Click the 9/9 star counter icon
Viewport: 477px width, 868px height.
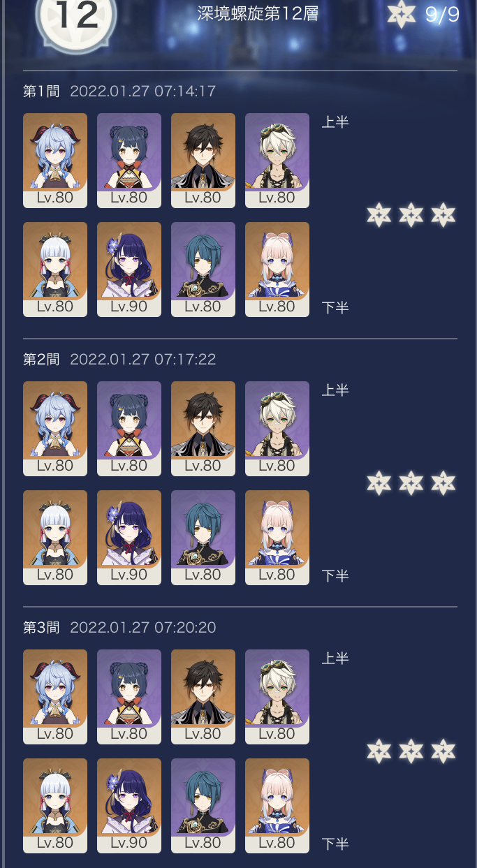coord(402,15)
